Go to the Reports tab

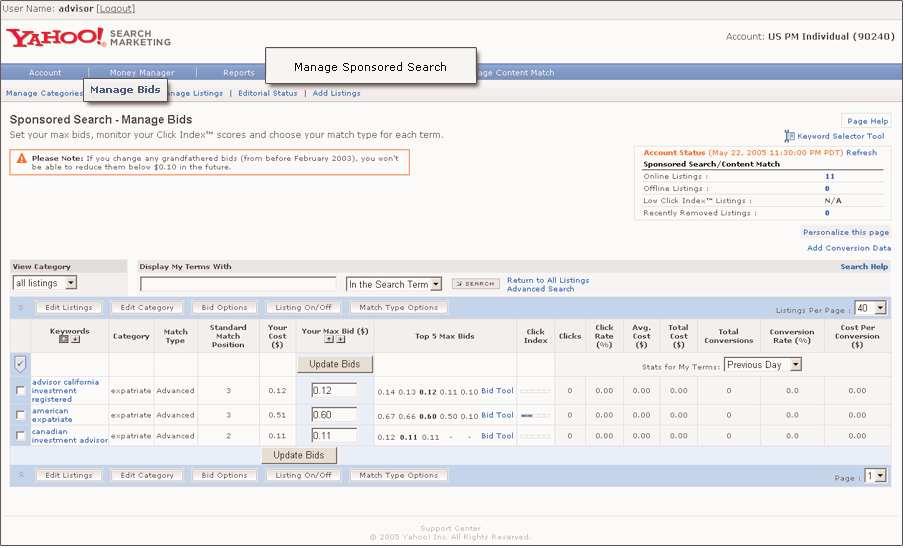coord(239,72)
